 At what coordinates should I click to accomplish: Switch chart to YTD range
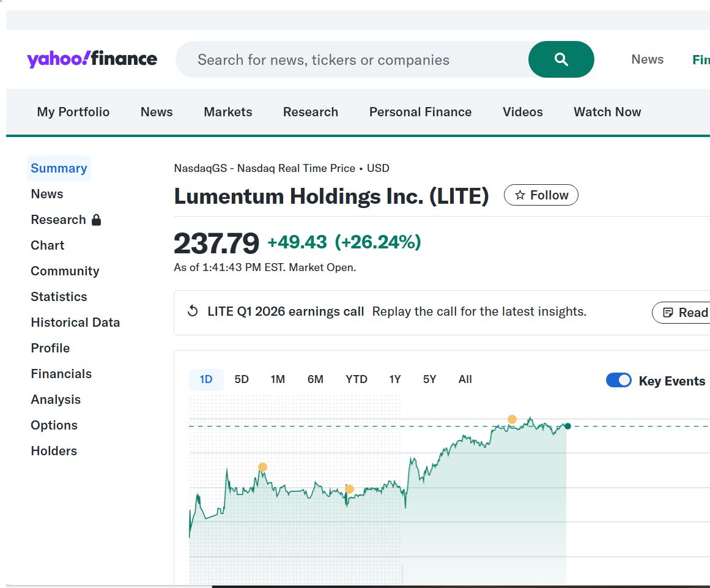pyautogui.click(x=357, y=379)
